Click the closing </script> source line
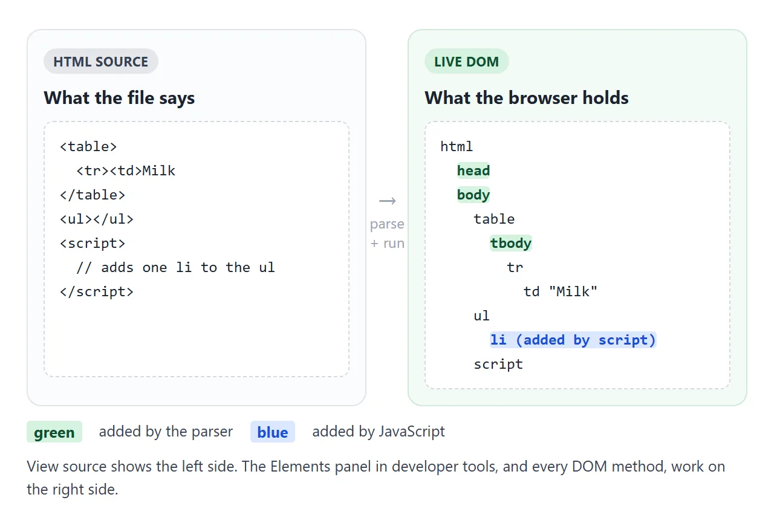This screenshot has height=532, width=774. pos(97,292)
